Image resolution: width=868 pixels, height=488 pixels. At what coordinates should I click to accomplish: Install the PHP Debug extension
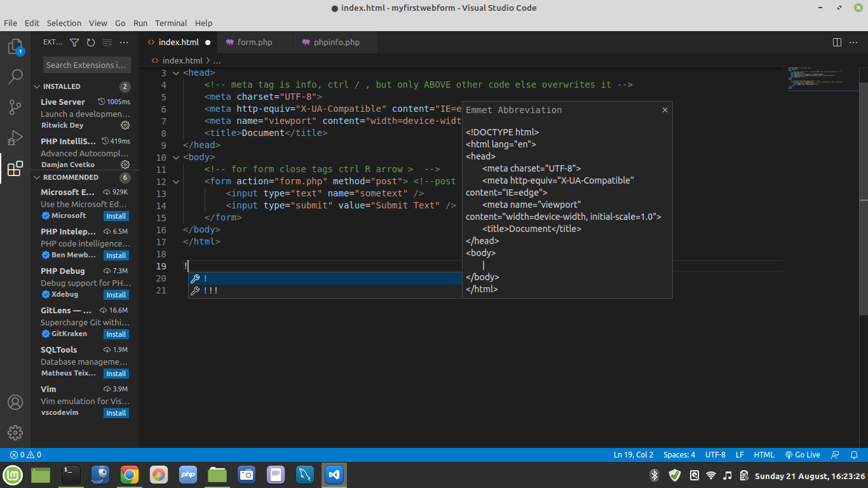(x=116, y=295)
